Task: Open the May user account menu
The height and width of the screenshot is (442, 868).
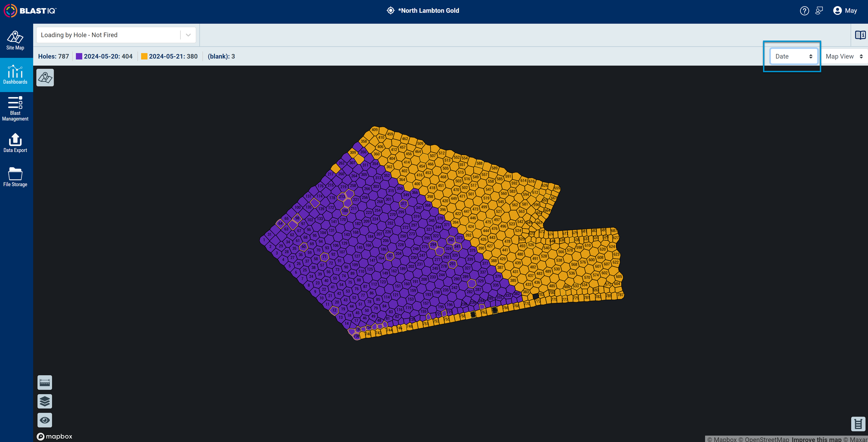Action: [845, 11]
